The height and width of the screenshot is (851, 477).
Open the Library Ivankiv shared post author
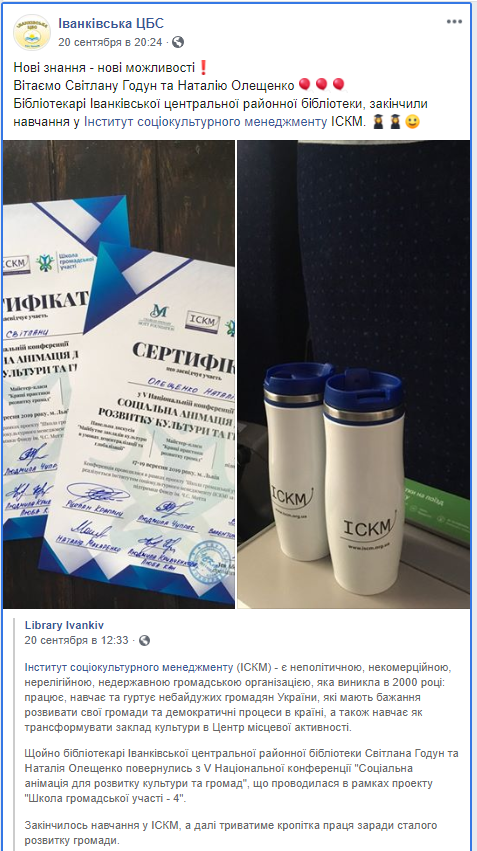point(64,625)
